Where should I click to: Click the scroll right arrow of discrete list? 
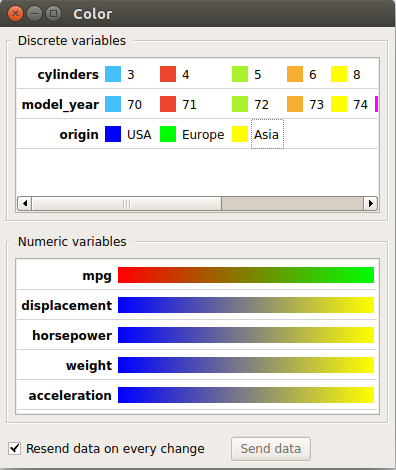pos(370,203)
